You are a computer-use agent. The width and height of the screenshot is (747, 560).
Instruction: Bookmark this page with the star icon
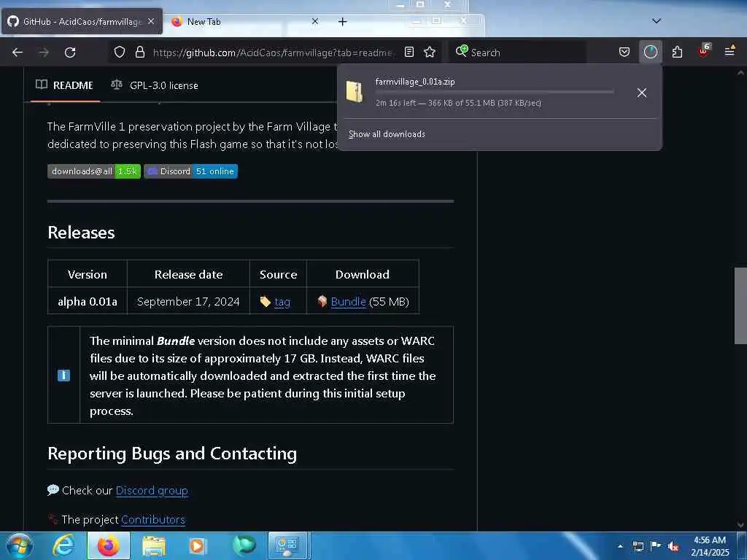430,52
